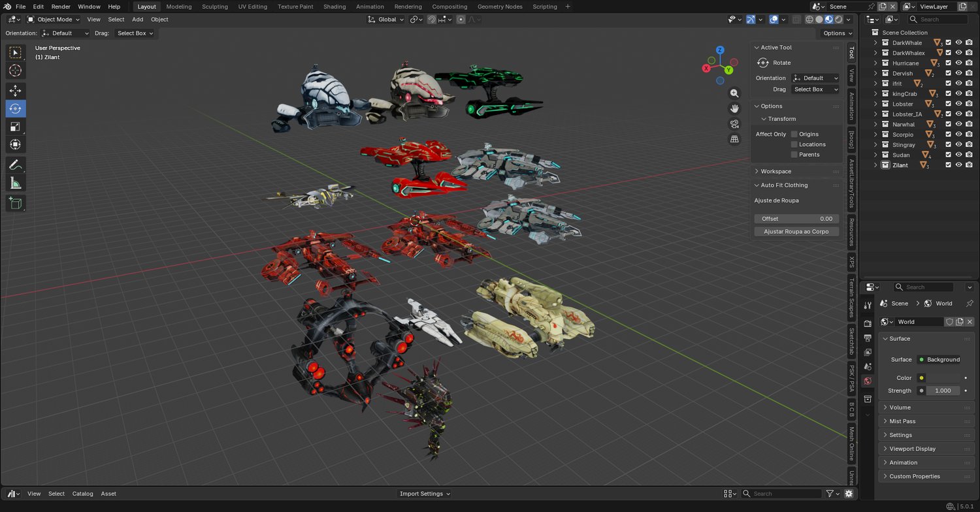Switch to the Sculpting workspace tab
The height and width of the screenshot is (512, 980).
(214, 7)
